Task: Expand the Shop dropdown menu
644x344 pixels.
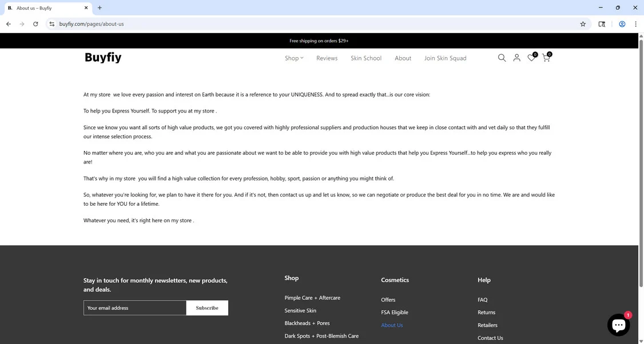Action: tap(294, 58)
